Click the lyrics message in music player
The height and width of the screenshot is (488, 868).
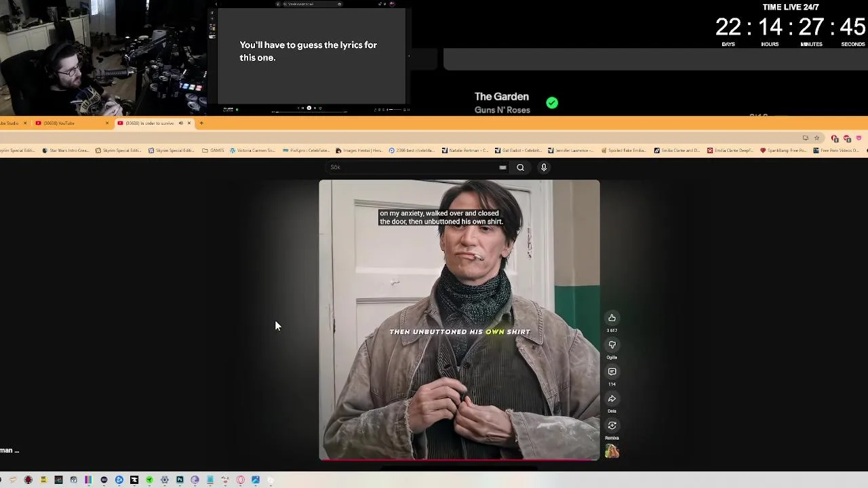pyautogui.click(x=308, y=51)
